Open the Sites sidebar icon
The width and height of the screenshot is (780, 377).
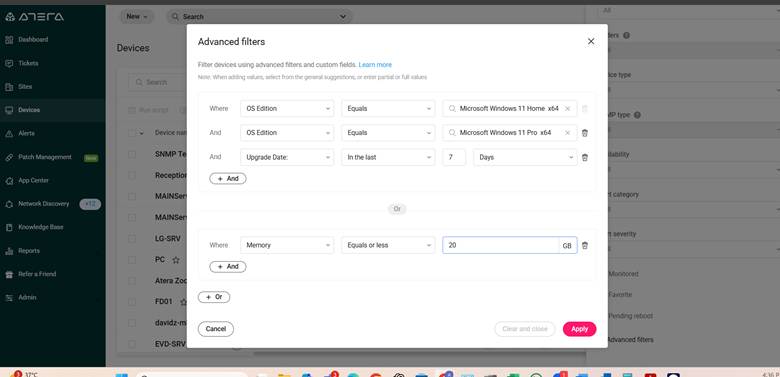tap(9, 87)
